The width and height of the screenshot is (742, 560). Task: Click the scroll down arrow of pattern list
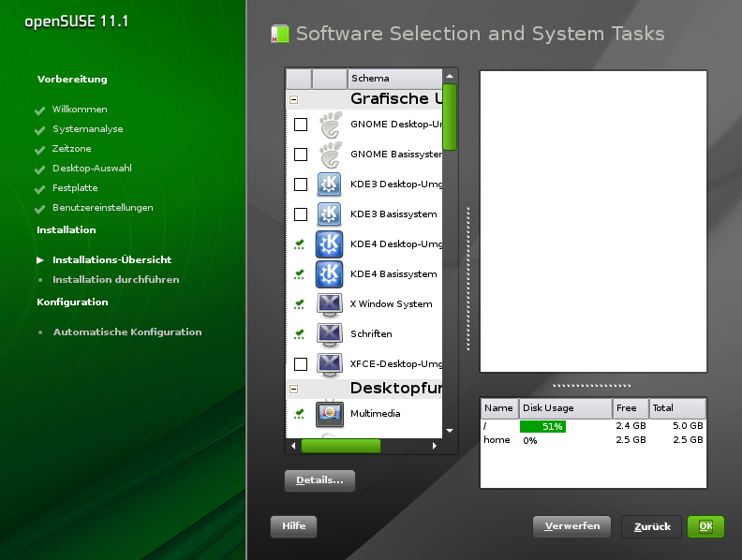pyautogui.click(x=450, y=431)
